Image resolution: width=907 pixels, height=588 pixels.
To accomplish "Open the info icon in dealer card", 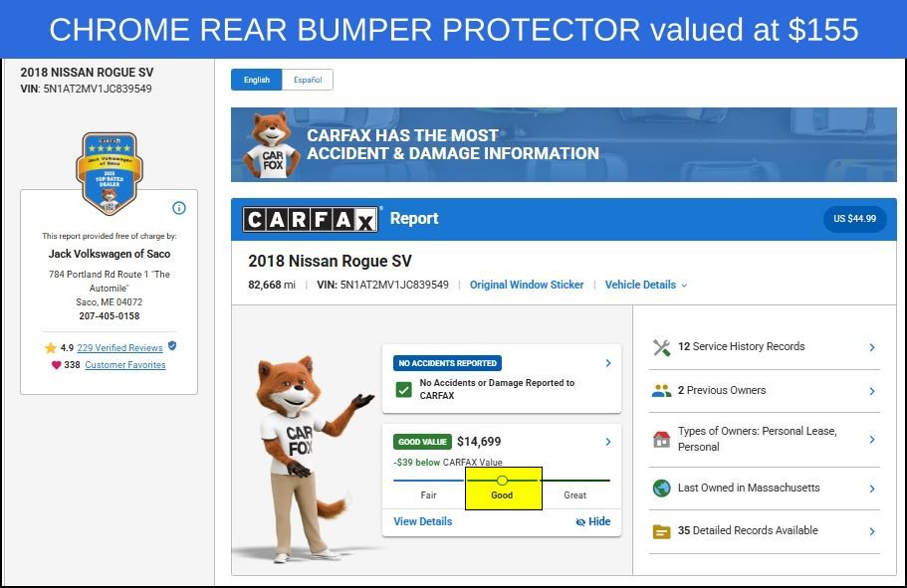I will click(179, 208).
